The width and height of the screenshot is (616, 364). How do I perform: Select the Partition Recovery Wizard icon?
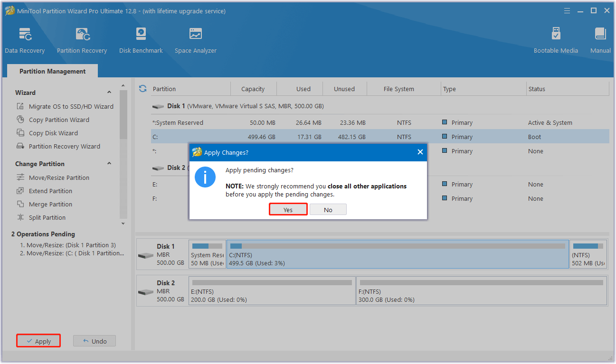[20, 146]
